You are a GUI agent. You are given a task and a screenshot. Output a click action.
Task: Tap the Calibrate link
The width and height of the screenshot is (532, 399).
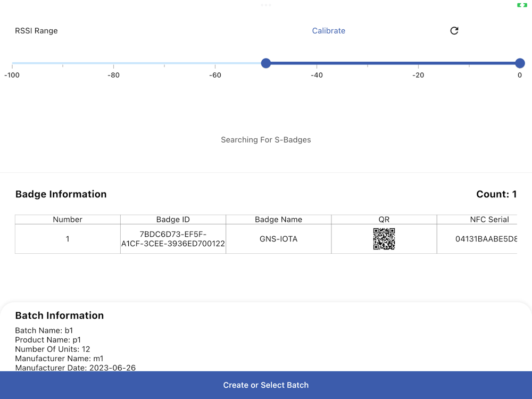[x=328, y=31]
